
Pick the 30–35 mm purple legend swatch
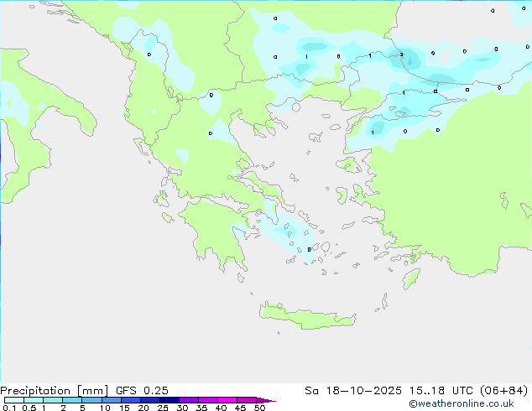point(189,400)
